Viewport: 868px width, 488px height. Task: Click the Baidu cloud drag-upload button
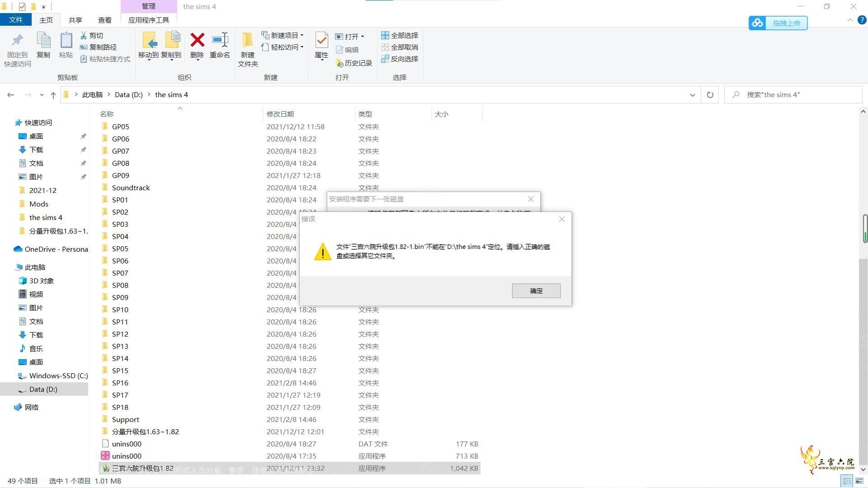778,23
